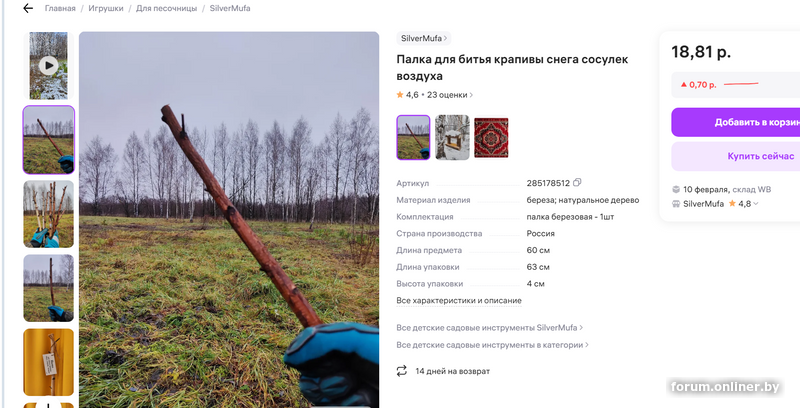Click the orange rating star 4,6
The height and width of the screenshot is (408, 800).
coord(400,95)
